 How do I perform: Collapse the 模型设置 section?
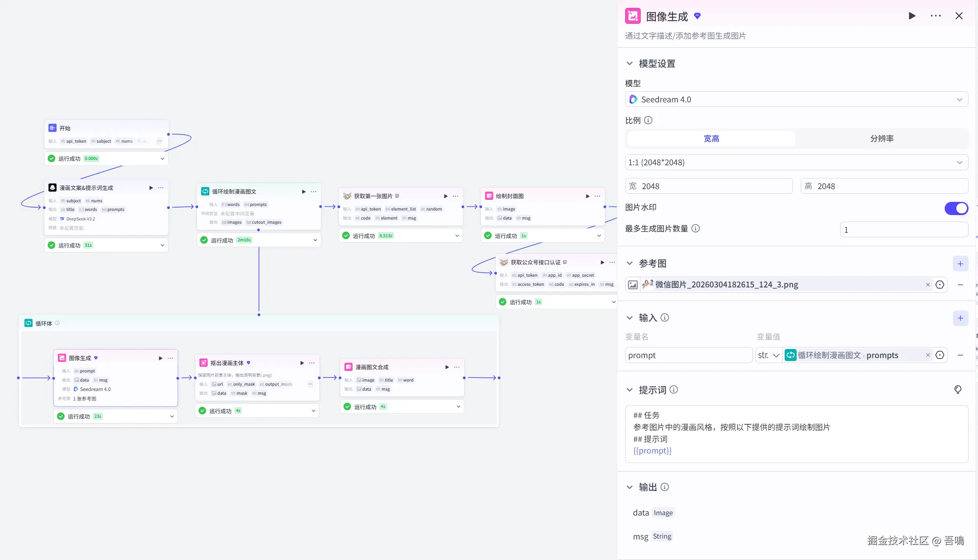click(629, 64)
